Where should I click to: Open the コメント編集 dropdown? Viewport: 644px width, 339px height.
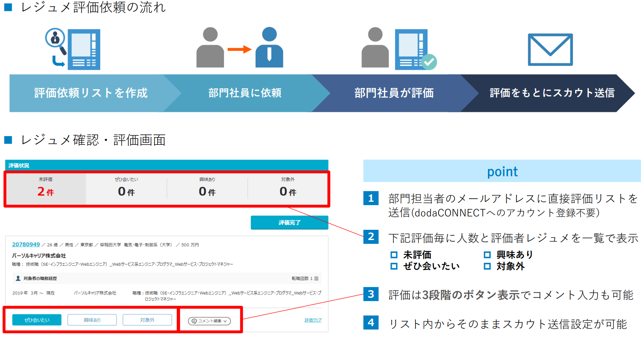pyautogui.click(x=210, y=321)
